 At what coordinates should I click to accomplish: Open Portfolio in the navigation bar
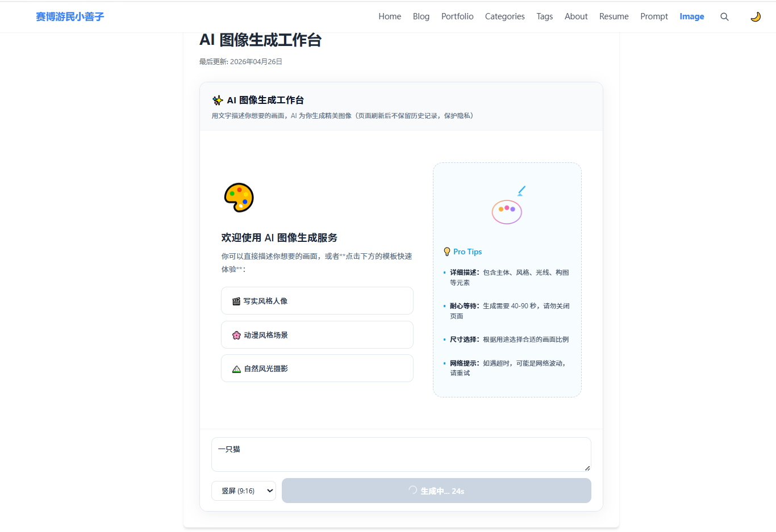click(x=457, y=16)
